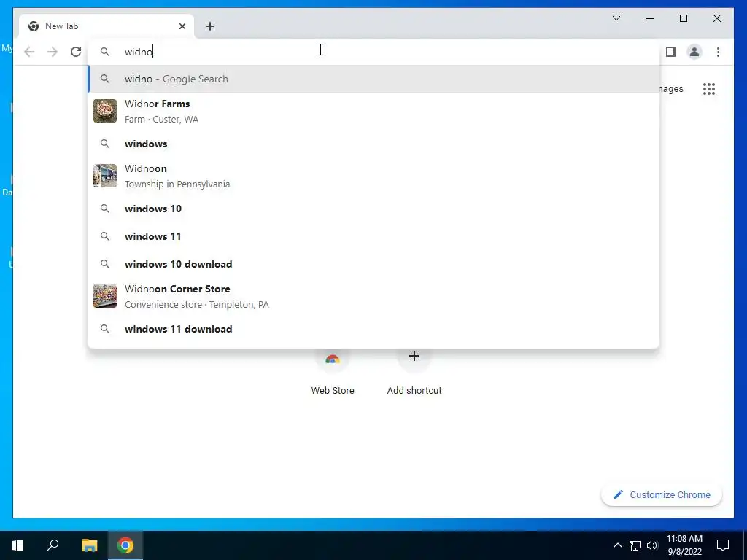The height and width of the screenshot is (560, 747).
Task: Go forward using the forward arrow
Action: (53, 52)
